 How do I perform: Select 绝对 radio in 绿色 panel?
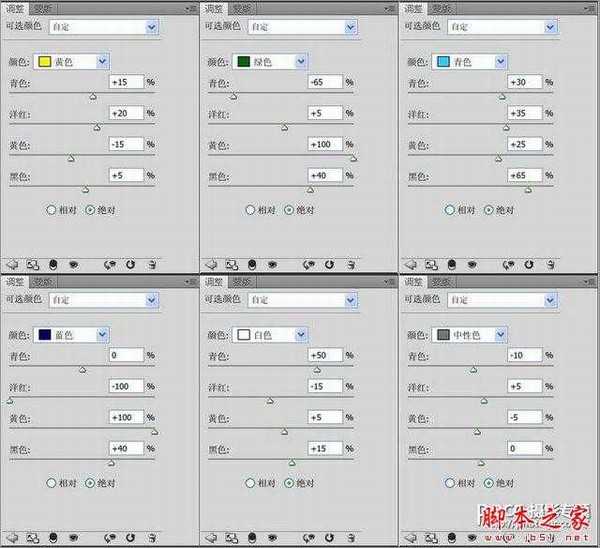click(x=289, y=210)
